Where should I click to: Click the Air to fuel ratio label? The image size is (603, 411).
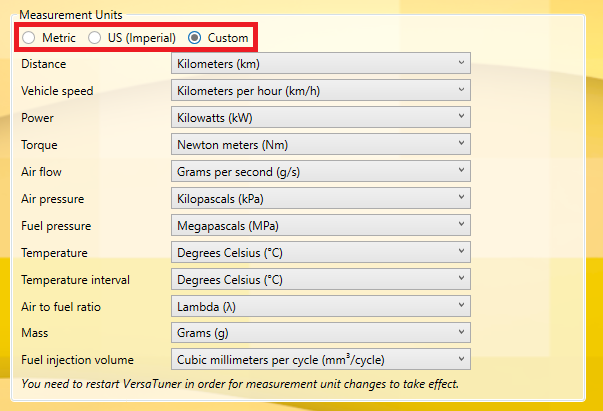pyautogui.click(x=60, y=305)
